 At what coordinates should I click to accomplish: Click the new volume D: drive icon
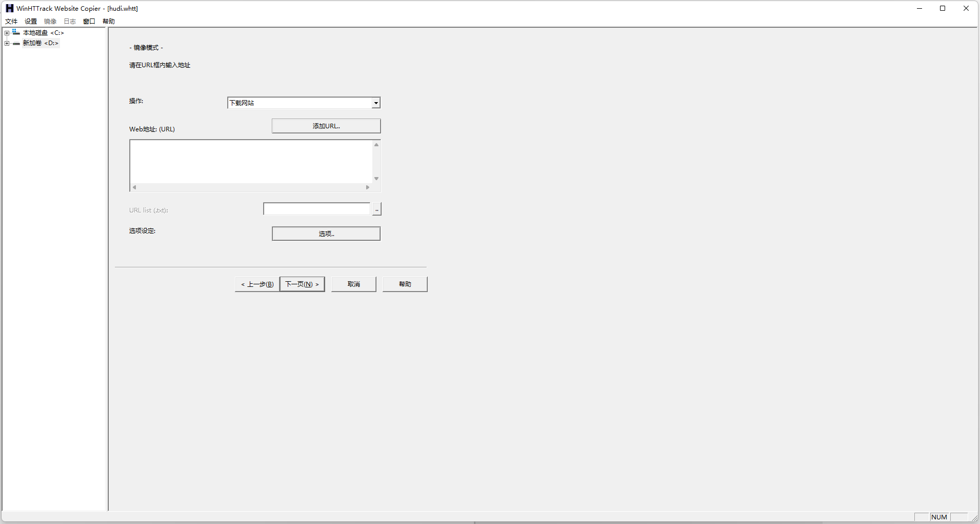[16, 43]
